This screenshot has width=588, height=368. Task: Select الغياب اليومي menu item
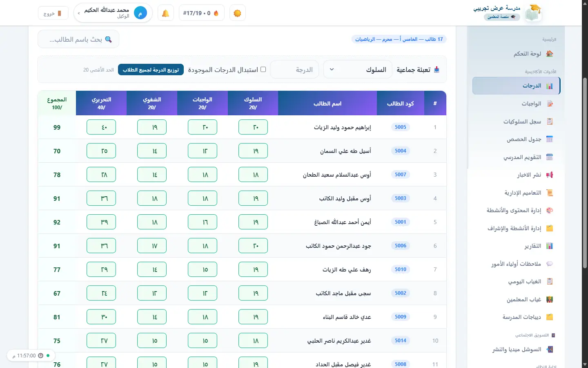click(x=516, y=282)
